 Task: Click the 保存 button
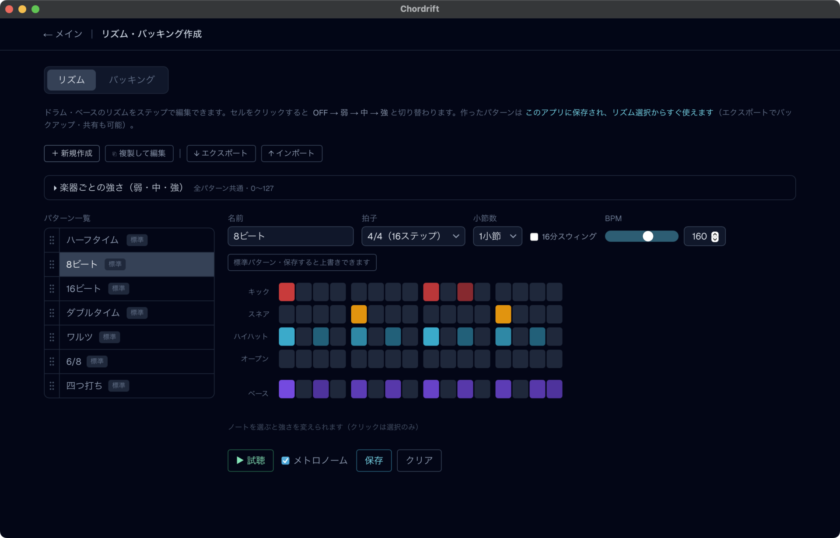pos(374,460)
